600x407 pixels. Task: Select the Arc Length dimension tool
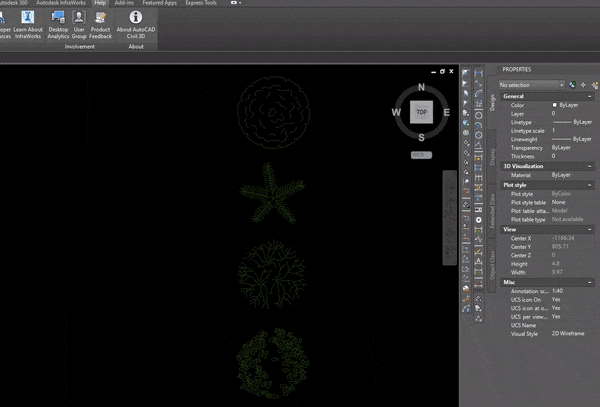pyautogui.click(x=478, y=93)
